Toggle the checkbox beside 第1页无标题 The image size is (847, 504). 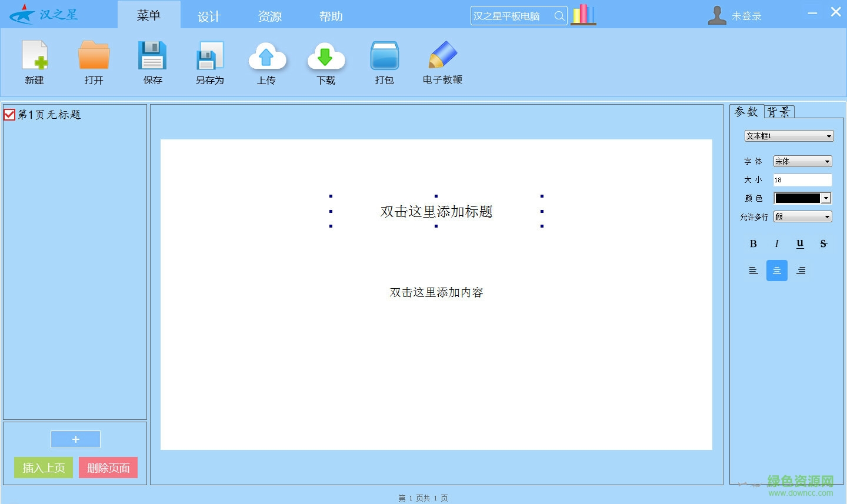pos(9,114)
